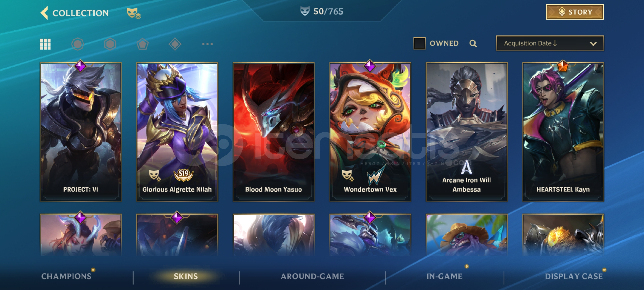Open the Display Case tab

(574, 276)
